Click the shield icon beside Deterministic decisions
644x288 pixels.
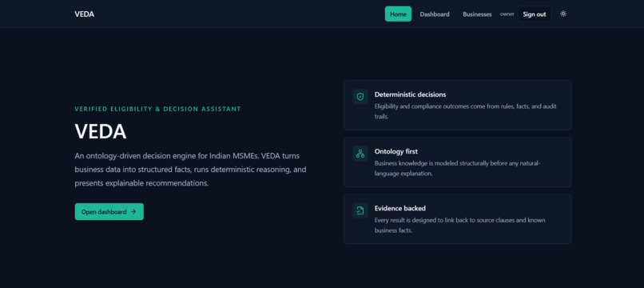[x=360, y=97]
